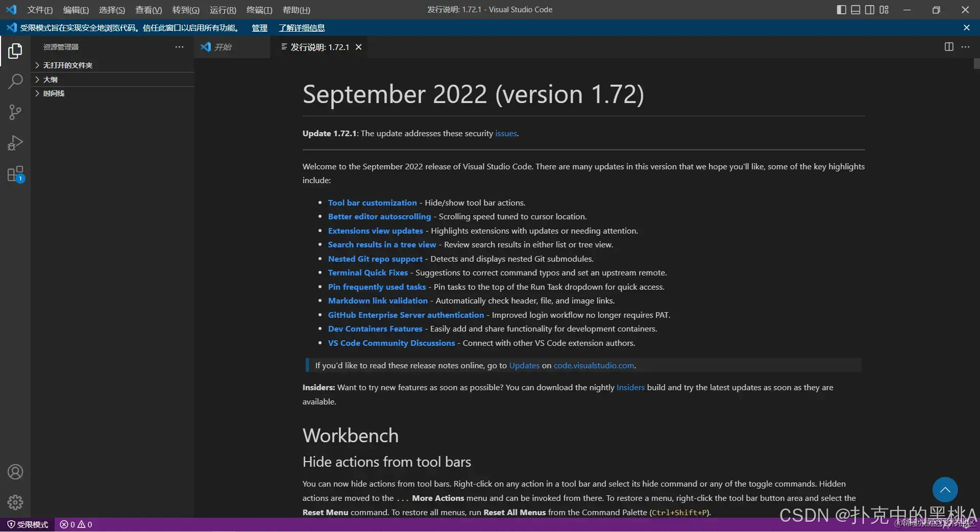
Task: Open the Run and Debug view icon
Action: click(x=15, y=143)
